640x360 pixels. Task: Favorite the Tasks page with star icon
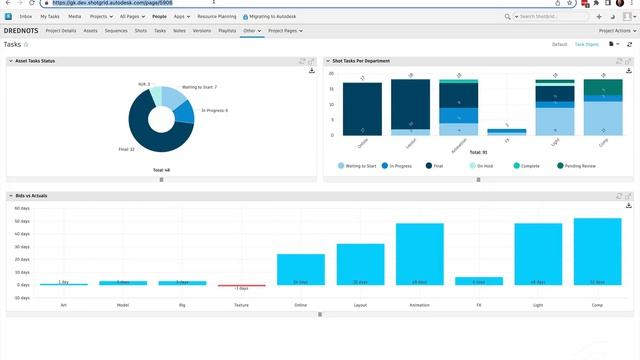(26, 44)
